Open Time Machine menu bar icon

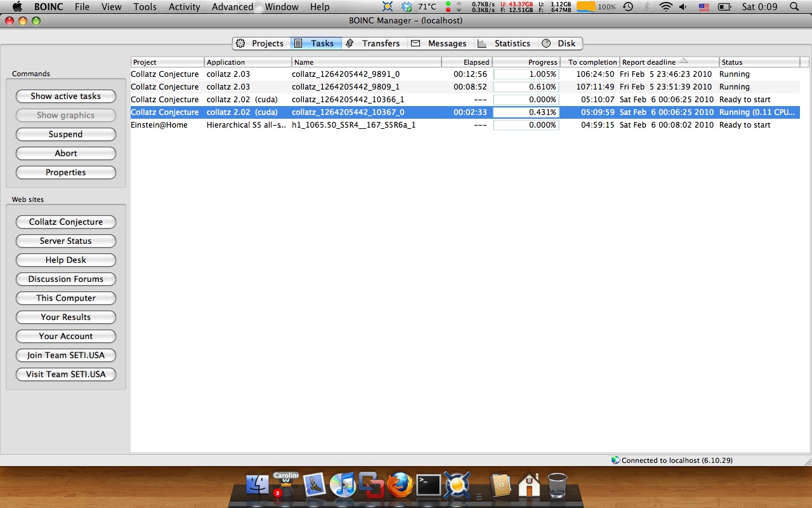(628, 7)
